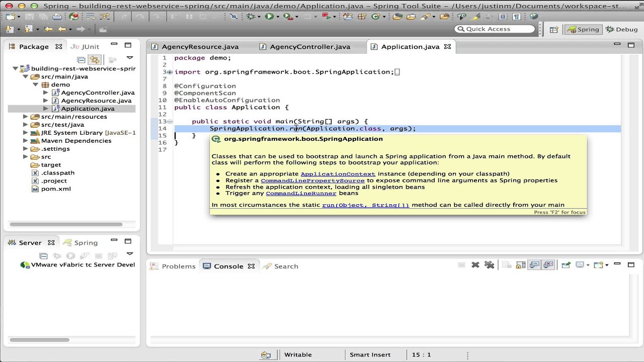Click the Toggle Block Selection icon
644x362 pixels.
pos(503,17)
